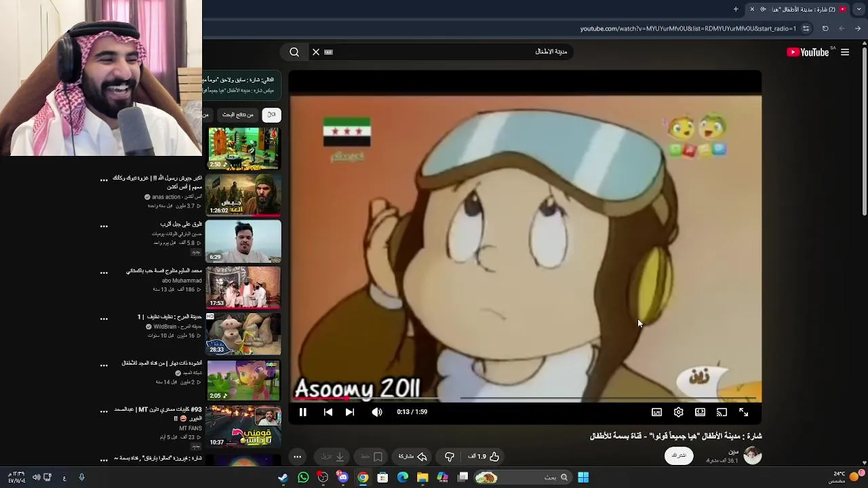868x488 pixels.
Task: Seek using the video progress bar
Action: [x=525, y=399]
